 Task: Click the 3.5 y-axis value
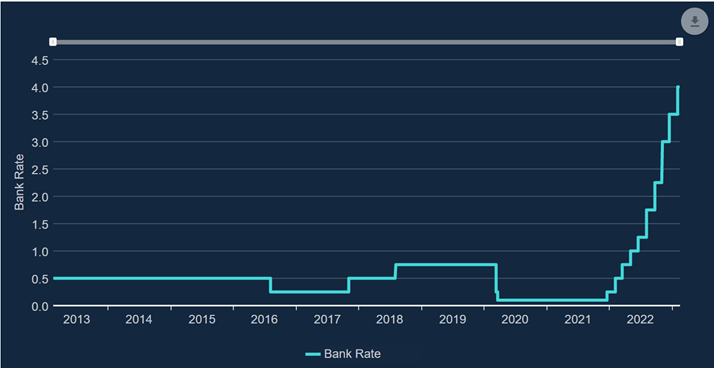(39, 115)
